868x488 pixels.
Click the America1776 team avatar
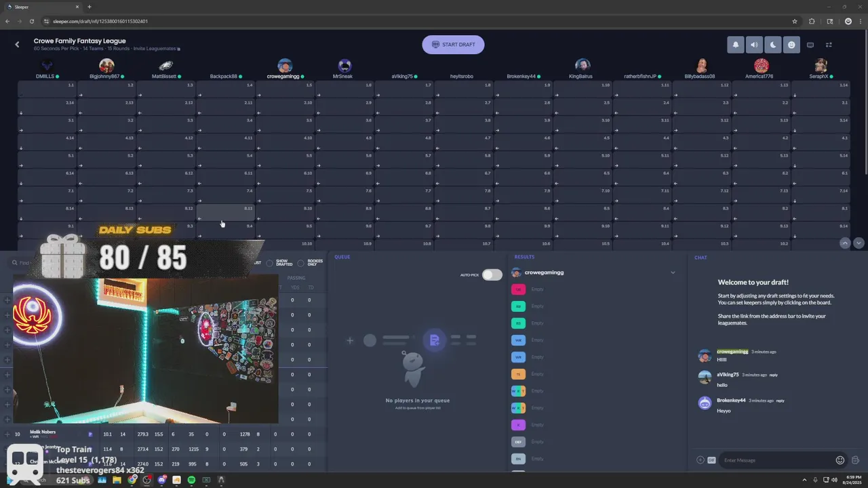click(761, 66)
